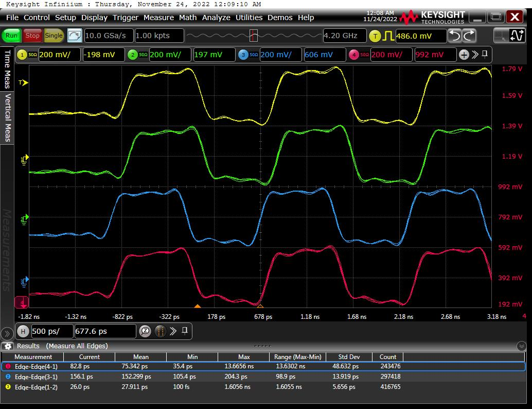Click channel 3 offset 606 mV field

point(325,55)
